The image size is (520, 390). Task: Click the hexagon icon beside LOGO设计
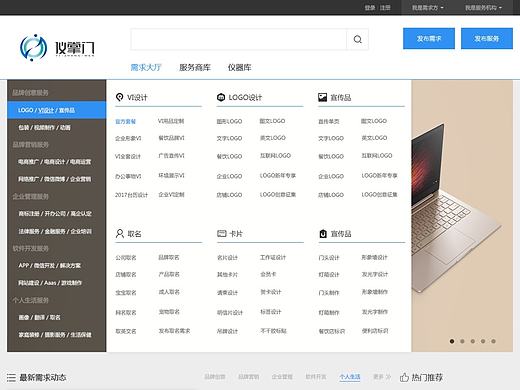(x=221, y=97)
